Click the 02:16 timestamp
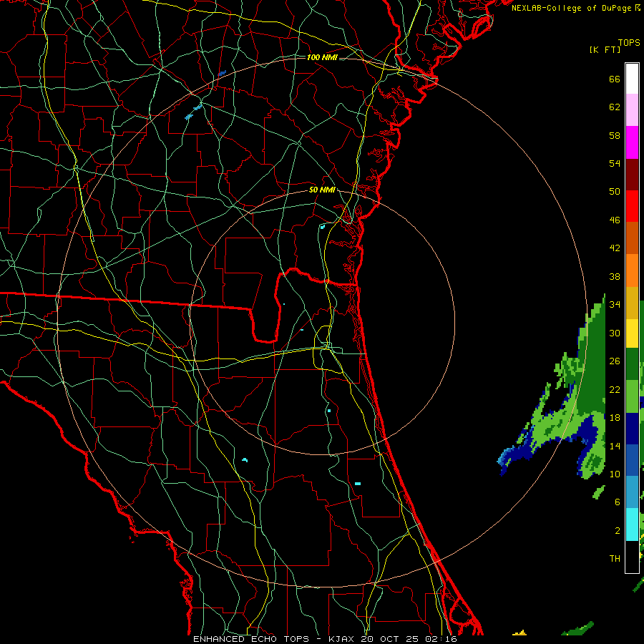Screen dimensions: 644x644 point(442,639)
